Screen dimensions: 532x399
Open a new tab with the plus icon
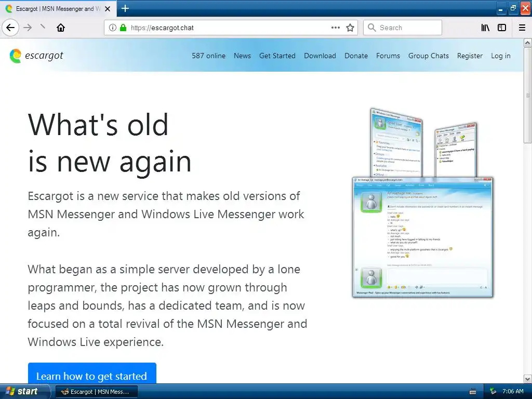click(125, 8)
